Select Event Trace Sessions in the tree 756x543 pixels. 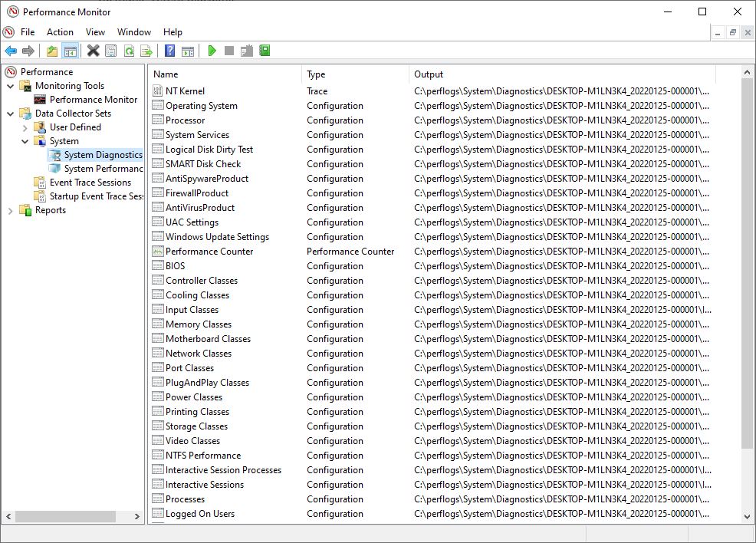(90, 183)
